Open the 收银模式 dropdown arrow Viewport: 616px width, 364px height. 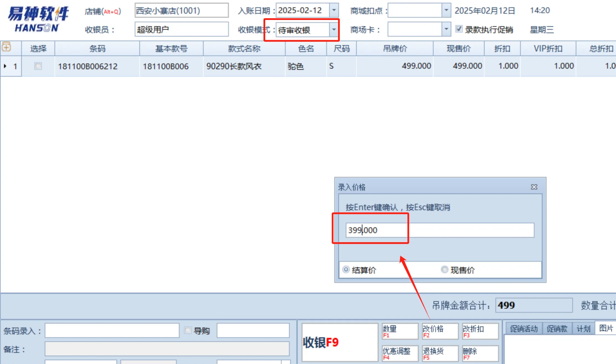[334, 29]
